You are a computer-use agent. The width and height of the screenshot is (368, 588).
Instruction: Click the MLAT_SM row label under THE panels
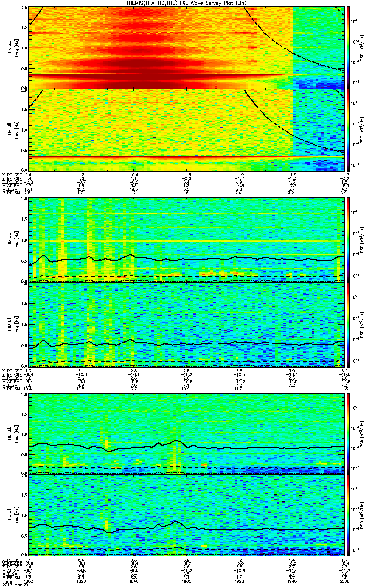(x=10, y=570)
